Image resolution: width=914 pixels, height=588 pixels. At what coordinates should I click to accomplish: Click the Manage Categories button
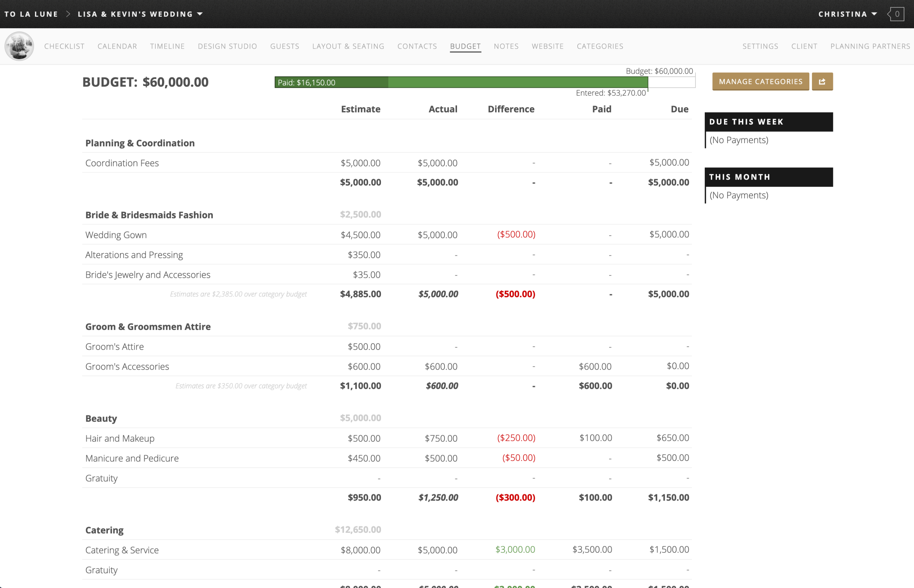click(x=760, y=81)
